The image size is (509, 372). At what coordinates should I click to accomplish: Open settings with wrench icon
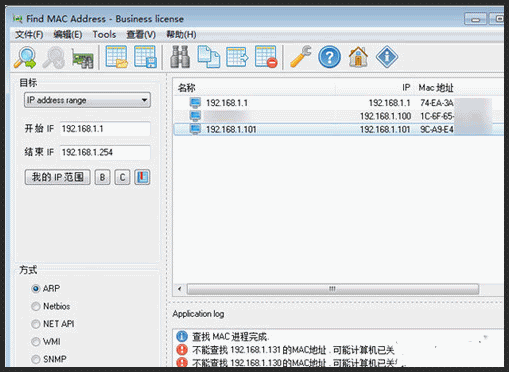click(301, 57)
